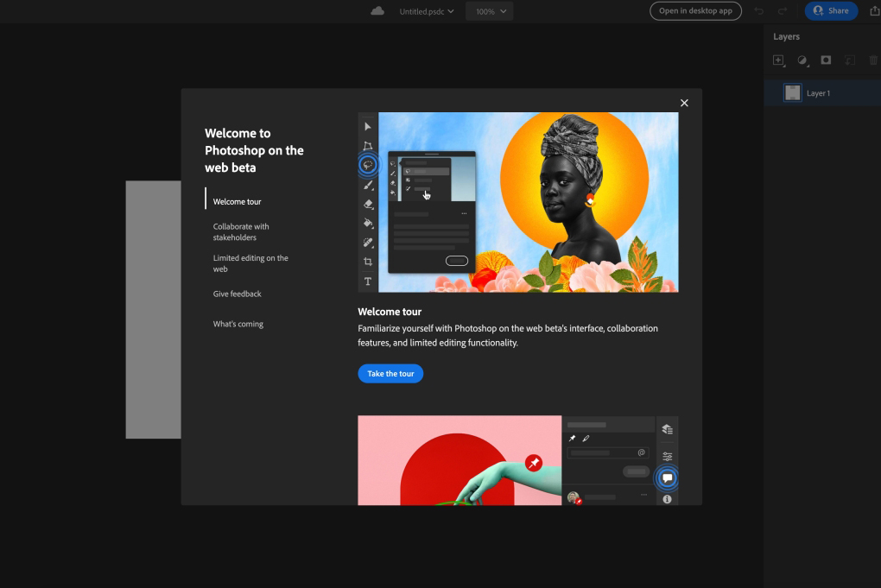Click the Take the tour button
The height and width of the screenshot is (588, 881).
click(390, 373)
